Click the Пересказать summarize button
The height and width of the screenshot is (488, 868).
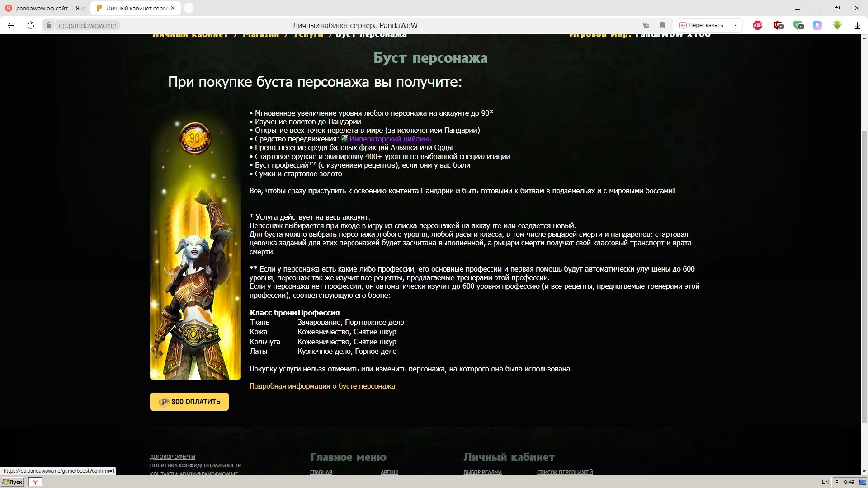(x=701, y=25)
